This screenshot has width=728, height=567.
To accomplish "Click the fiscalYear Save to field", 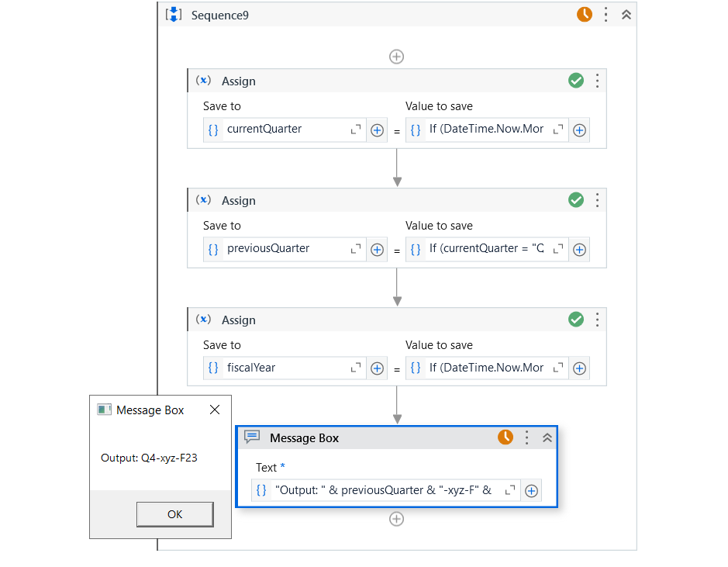I will tap(284, 368).
